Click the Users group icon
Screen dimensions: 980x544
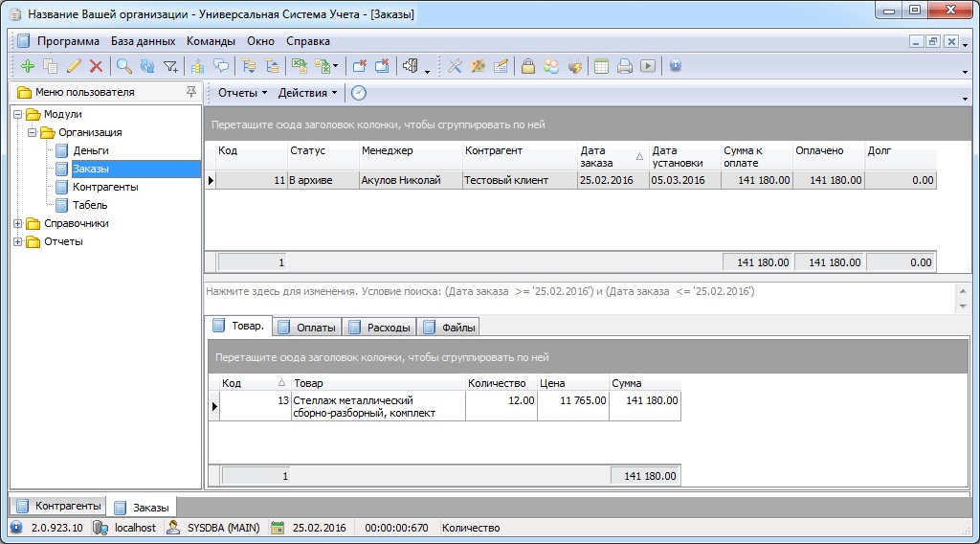(551, 66)
